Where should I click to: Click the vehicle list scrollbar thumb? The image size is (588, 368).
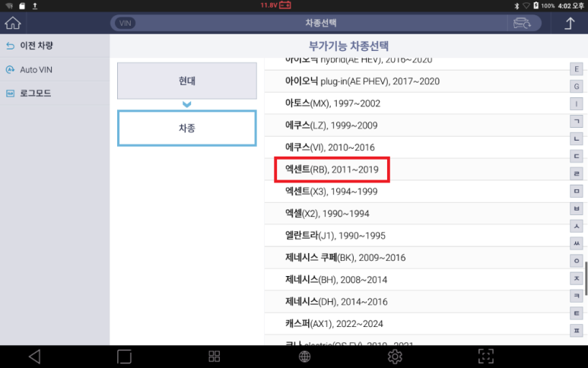[586, 278]
